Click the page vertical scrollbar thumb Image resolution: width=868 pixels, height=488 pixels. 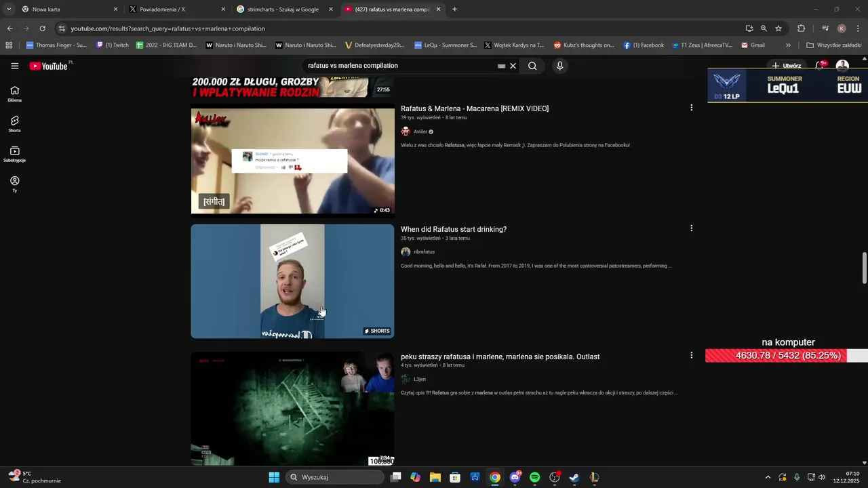coord(864,268)
